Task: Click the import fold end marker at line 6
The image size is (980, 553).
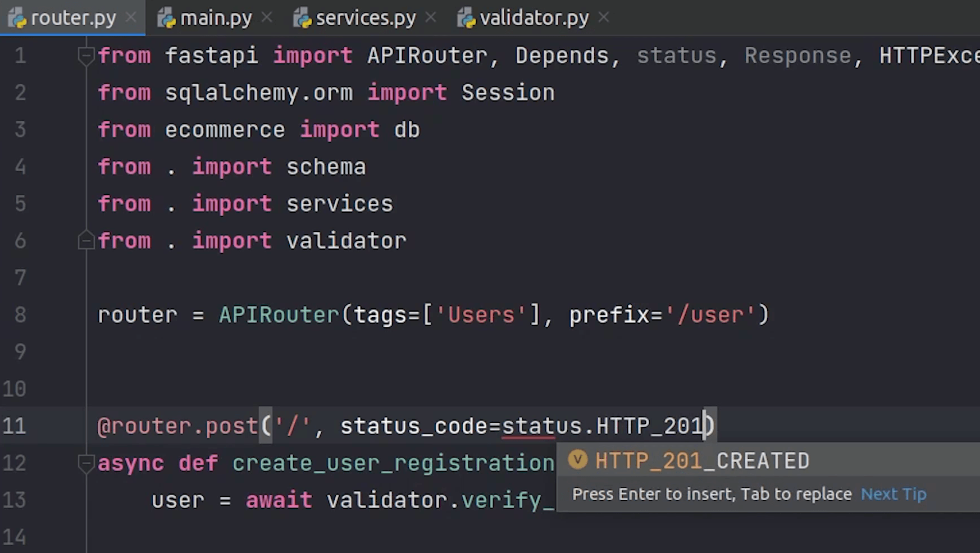Action: 86,241
